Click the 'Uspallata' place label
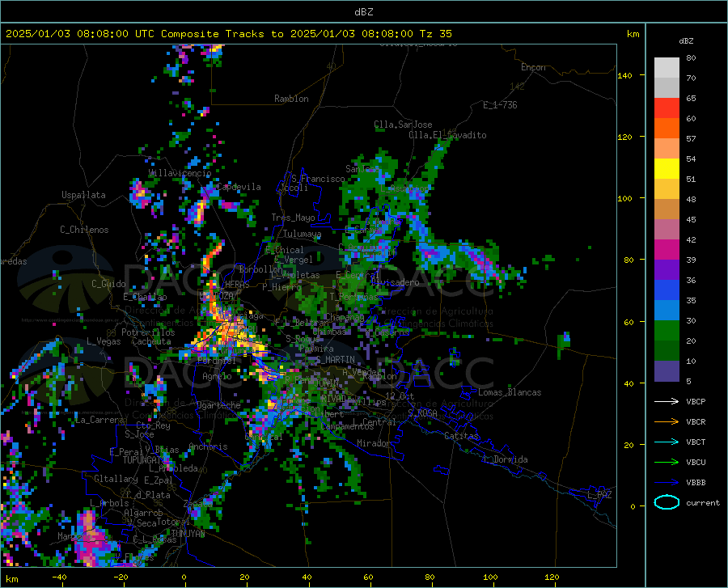Screen dimensions: 728x588 pos(83,195)
